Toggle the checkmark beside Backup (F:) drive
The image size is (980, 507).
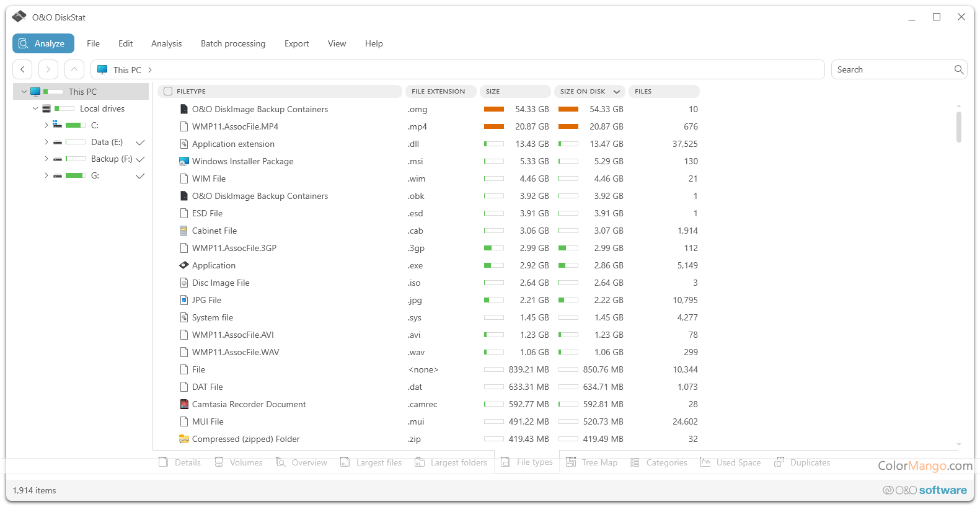point(140,159)
